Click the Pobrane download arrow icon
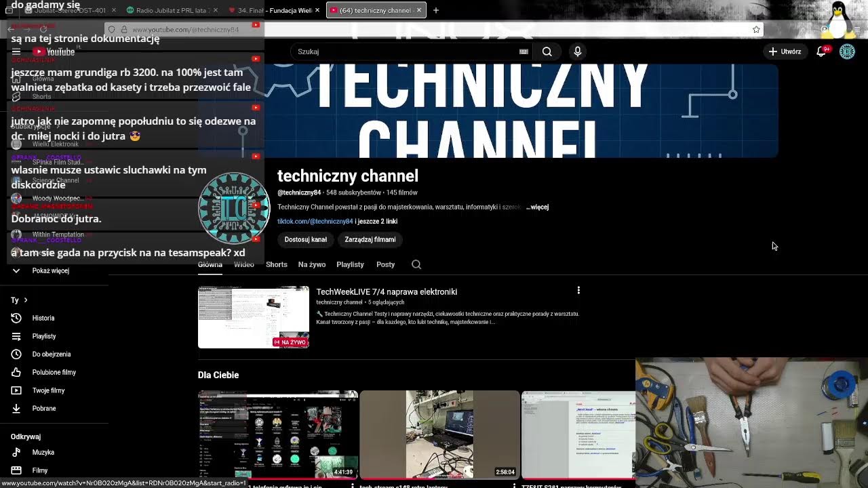Screen dimensions: 868x488 point(16,408)
